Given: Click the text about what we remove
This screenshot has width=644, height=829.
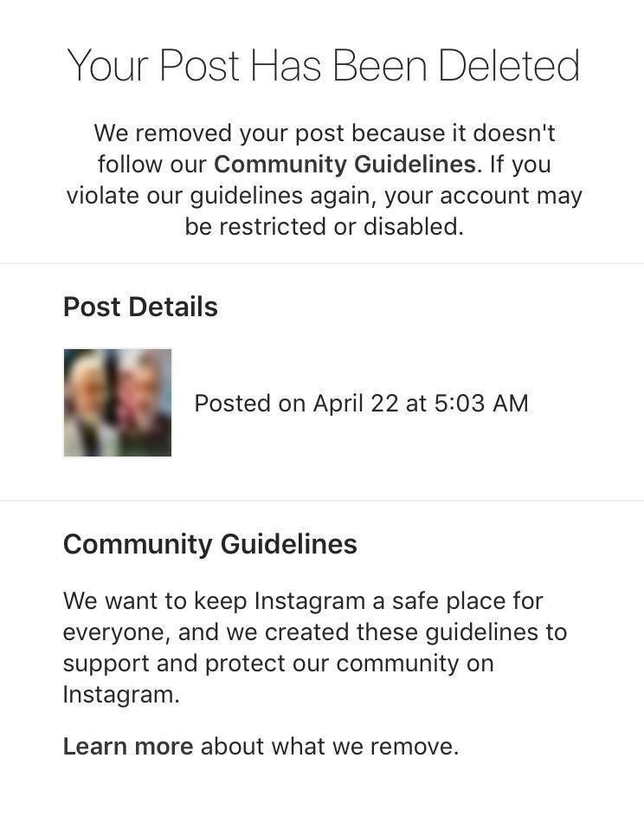Looking at the screenshot, I should tap(330, 747).
